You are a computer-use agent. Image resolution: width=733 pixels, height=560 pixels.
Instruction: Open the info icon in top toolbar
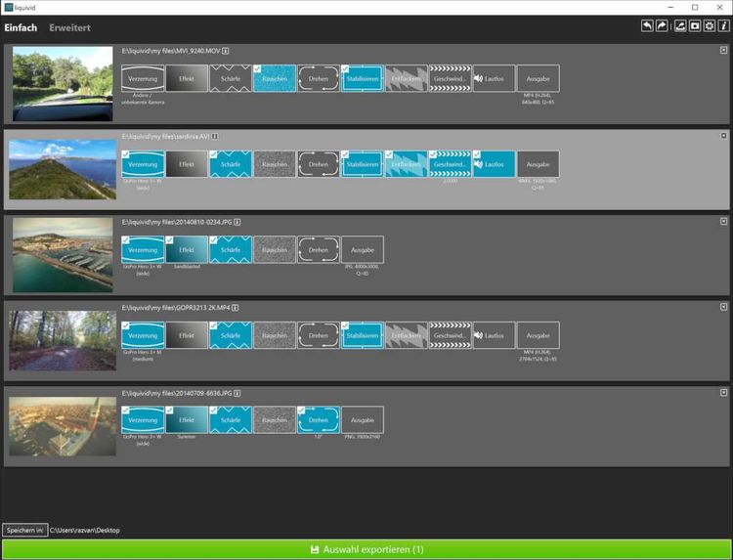coord(723,26)
